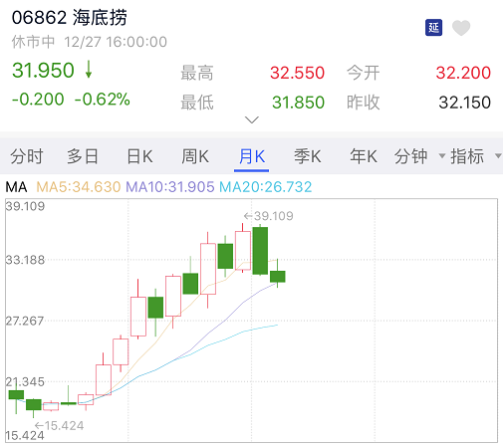Tap the 15.424 low marker on chart
Screen dimensions: 503x448
(x=60, y=425)
